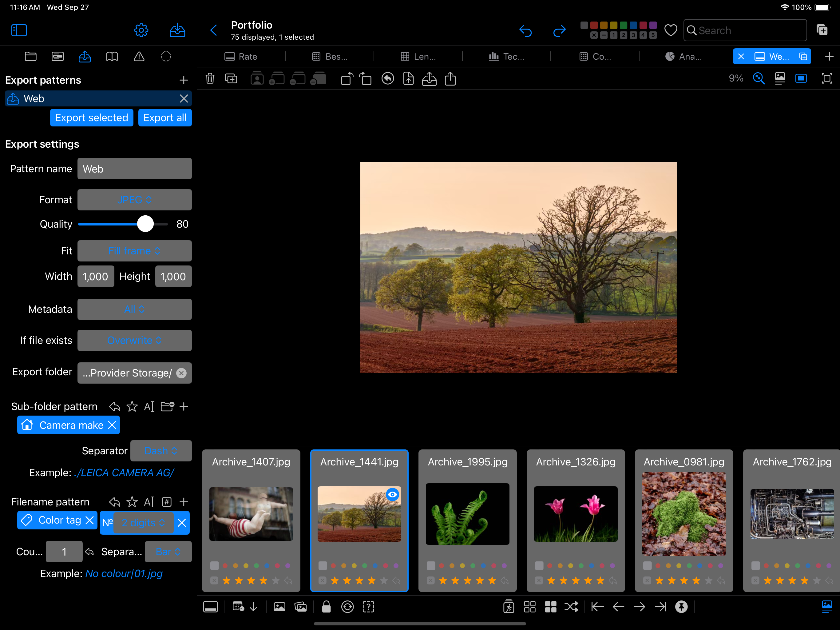The width and height of the screenshot is (840, 630).
Task: Click the zoom magnifier next to 9%
Action: (x=759, y=78)
